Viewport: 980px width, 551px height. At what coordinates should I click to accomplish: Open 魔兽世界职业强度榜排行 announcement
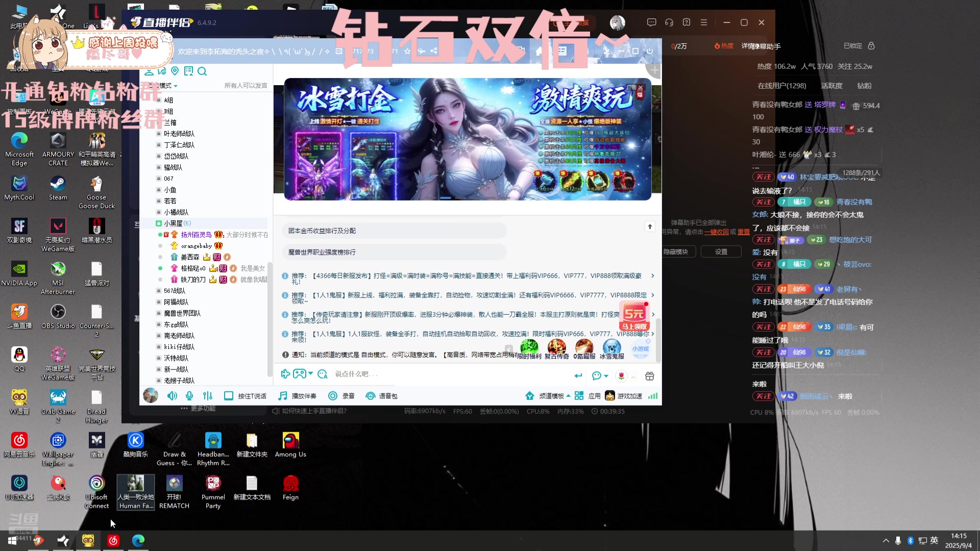(x=394, y=252)
